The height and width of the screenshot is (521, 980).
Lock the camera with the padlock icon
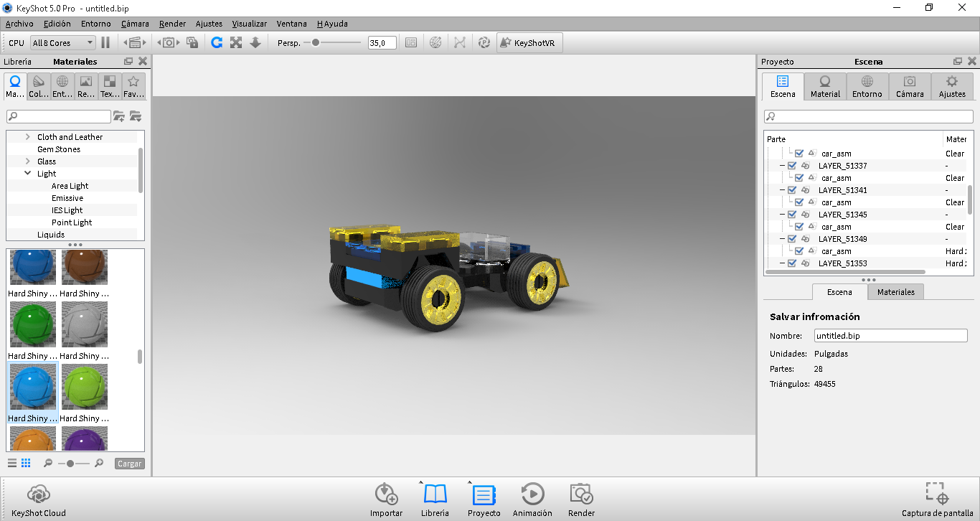coord(192,43)
